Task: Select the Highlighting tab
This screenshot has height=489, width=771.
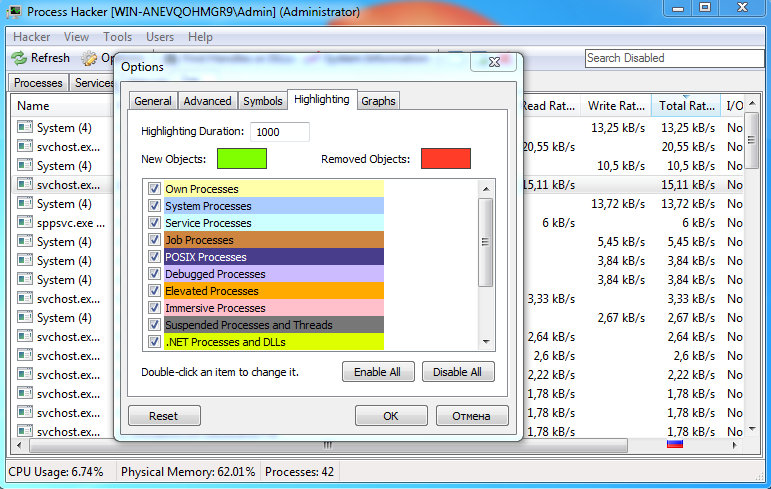Action: (322, 99)
